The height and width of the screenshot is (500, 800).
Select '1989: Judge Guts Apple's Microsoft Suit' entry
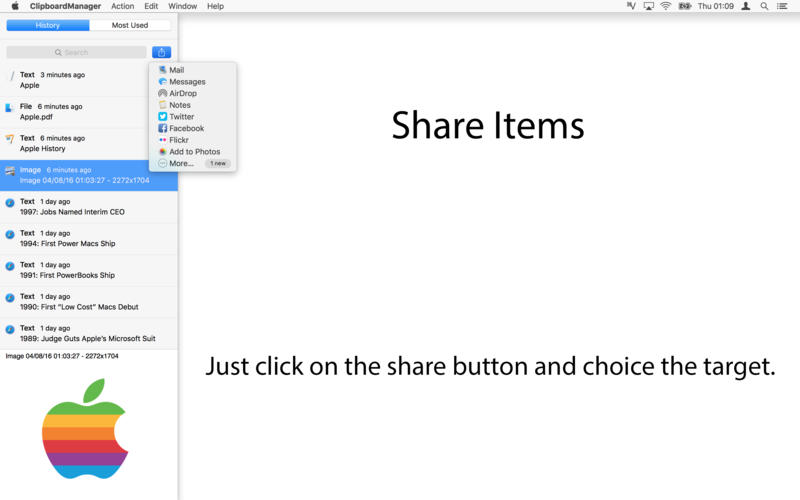point(89,333)
